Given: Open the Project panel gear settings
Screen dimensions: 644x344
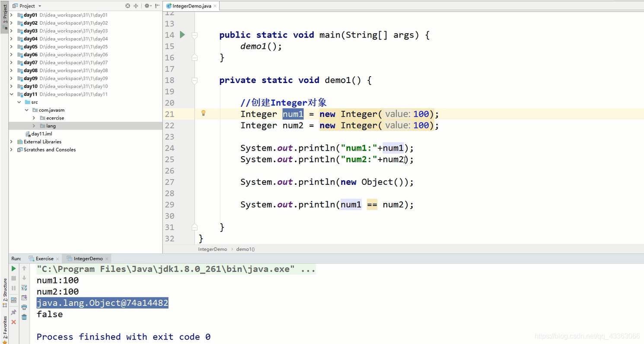Looking at the screenshot, I should [147, 6].
